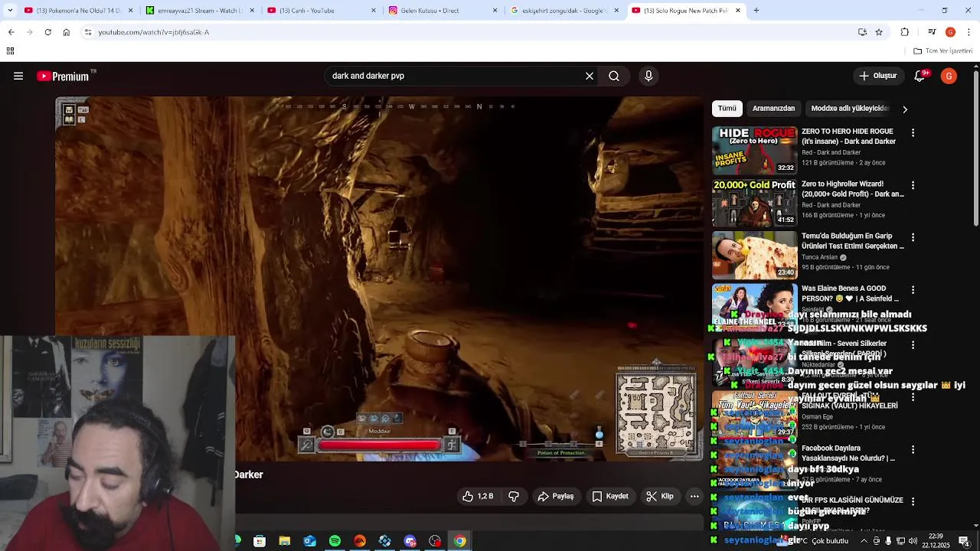
Task: Open the taskbar clock showing 22:39
Action: coord(936,540)
